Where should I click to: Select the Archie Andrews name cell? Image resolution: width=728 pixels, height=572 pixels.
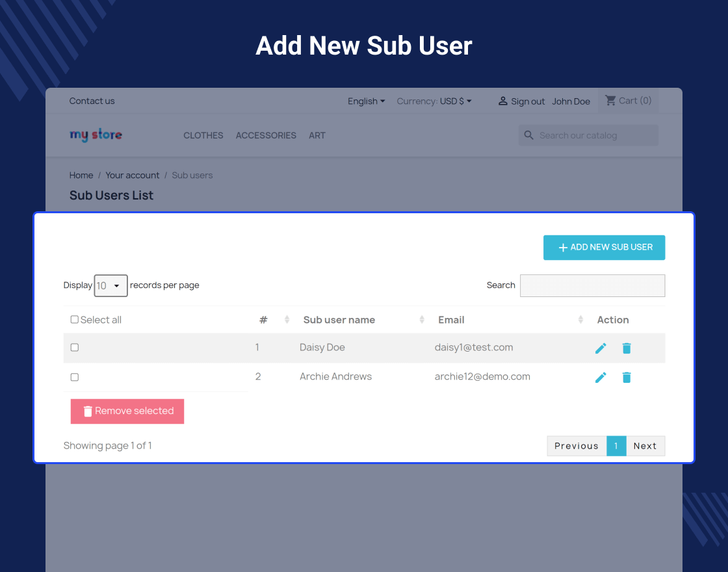click(x=335, y=376)
